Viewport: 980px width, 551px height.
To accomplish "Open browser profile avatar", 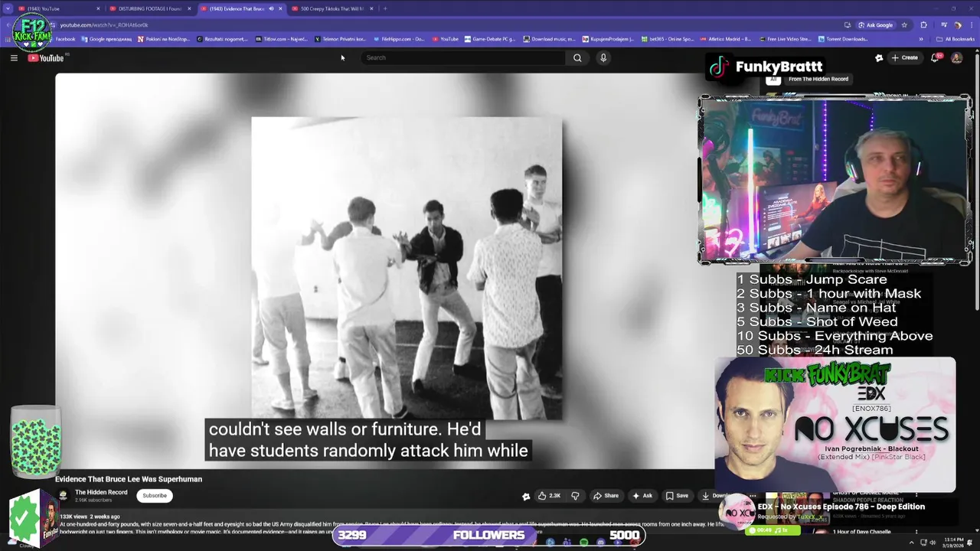I will (x=957, y=24).
